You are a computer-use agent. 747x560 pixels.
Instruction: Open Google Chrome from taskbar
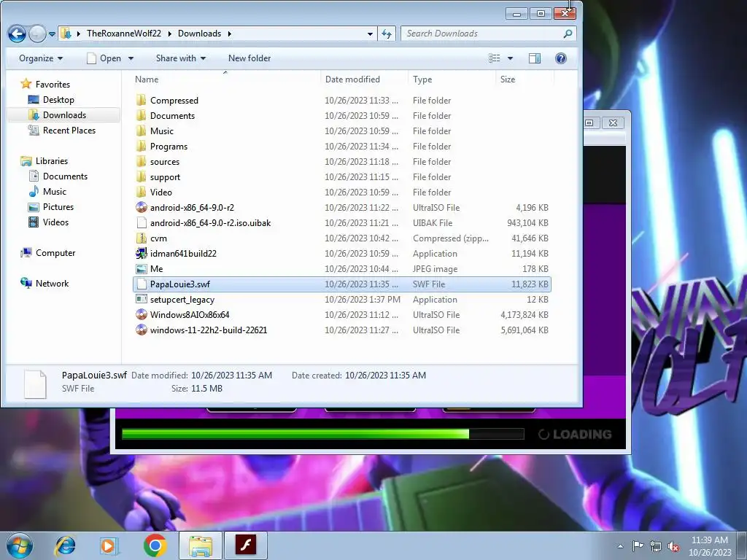pos(155,545)
